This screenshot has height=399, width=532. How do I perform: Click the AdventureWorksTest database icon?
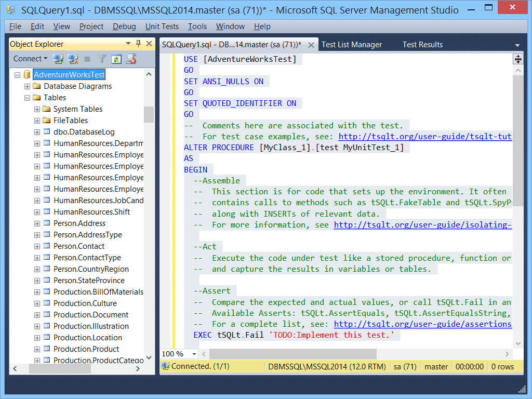[x=27, y=75]
